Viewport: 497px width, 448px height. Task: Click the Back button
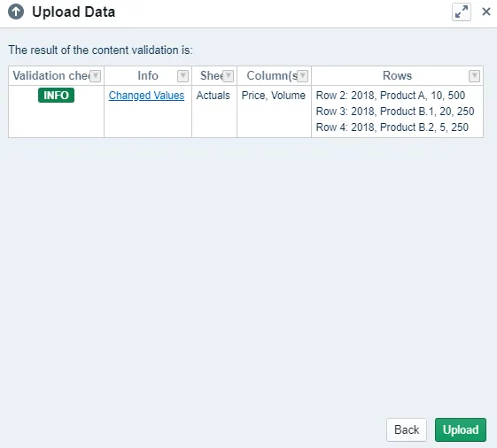[407, 429]
